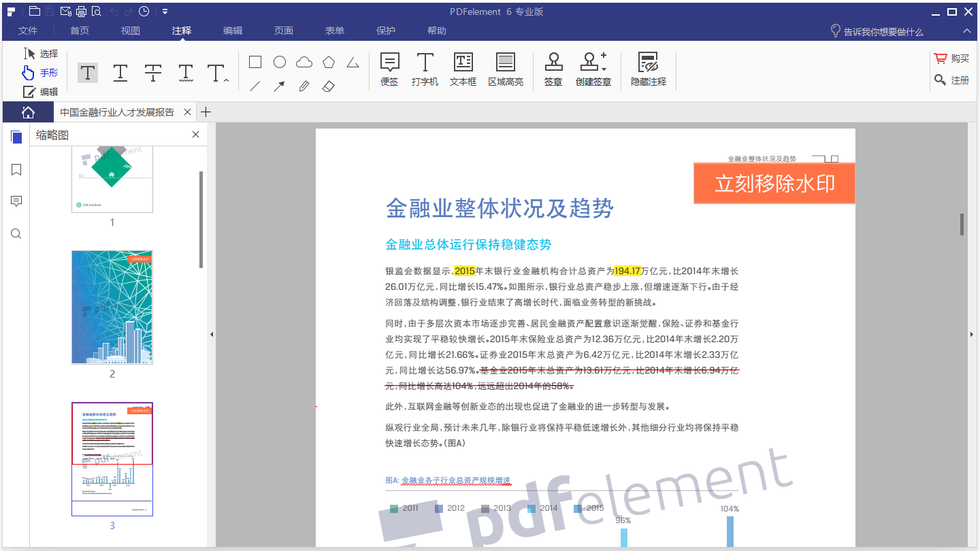This screenshot has width=980, height=551.
Task: Send the PDF via the email icon
Action: (x=66, y=12)
